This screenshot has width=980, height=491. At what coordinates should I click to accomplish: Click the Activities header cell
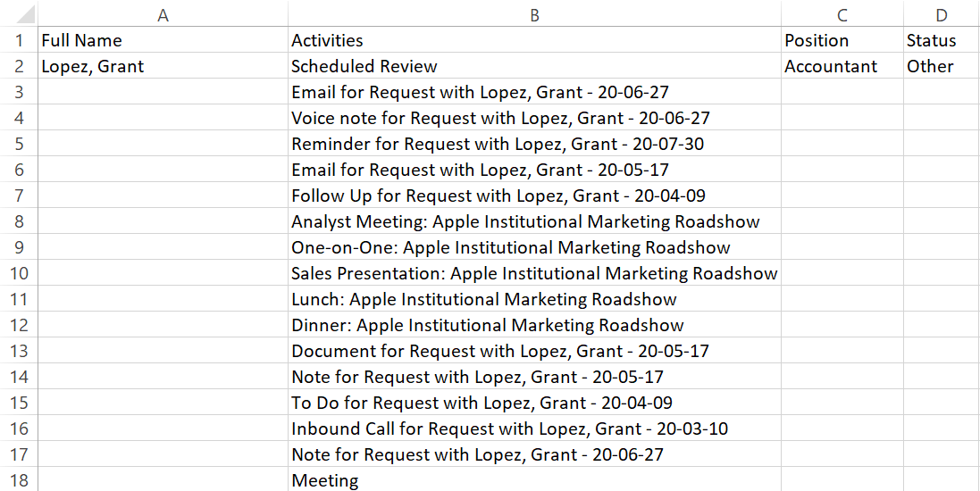(534, 40)
